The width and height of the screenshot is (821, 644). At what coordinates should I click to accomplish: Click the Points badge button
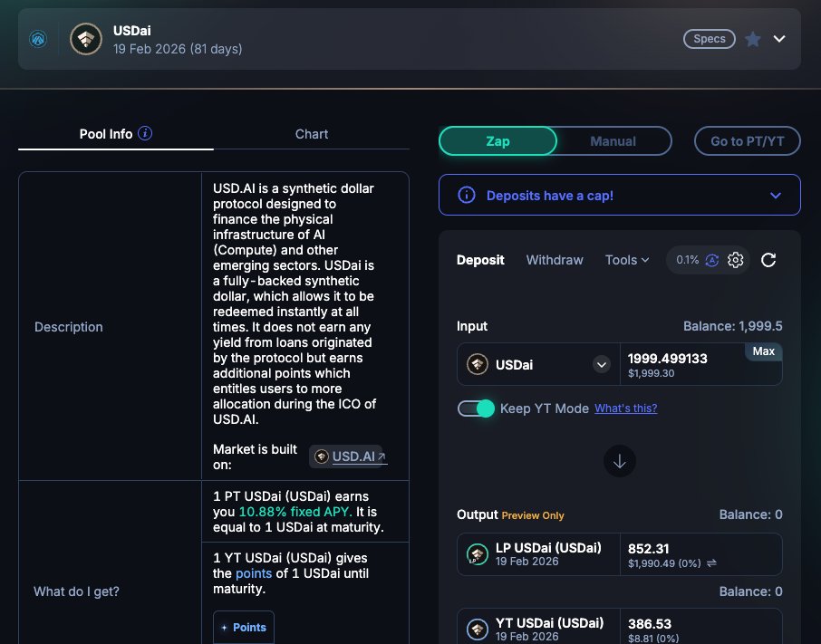click(244, 628)
